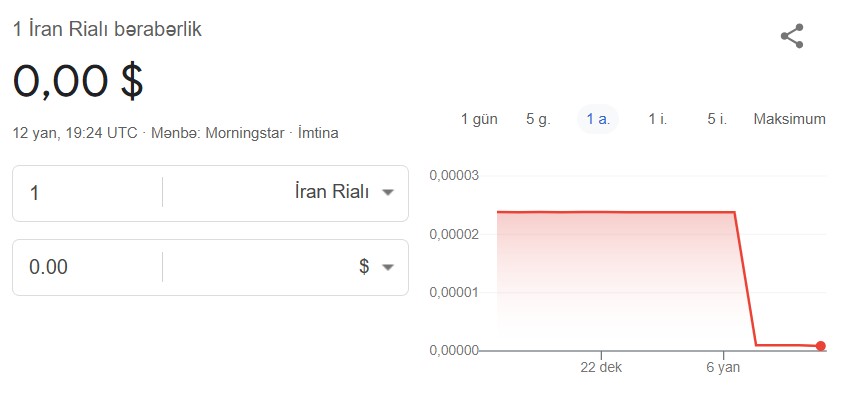Click the '6 yan' date label on chart
The width and height of the screenshot is (849, 400).
click(723, 368)
